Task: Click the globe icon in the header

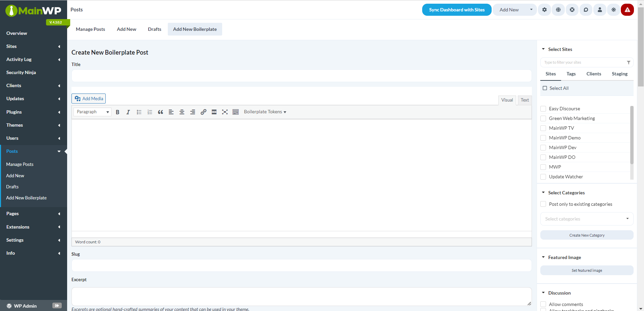Action: coord(558,10)
